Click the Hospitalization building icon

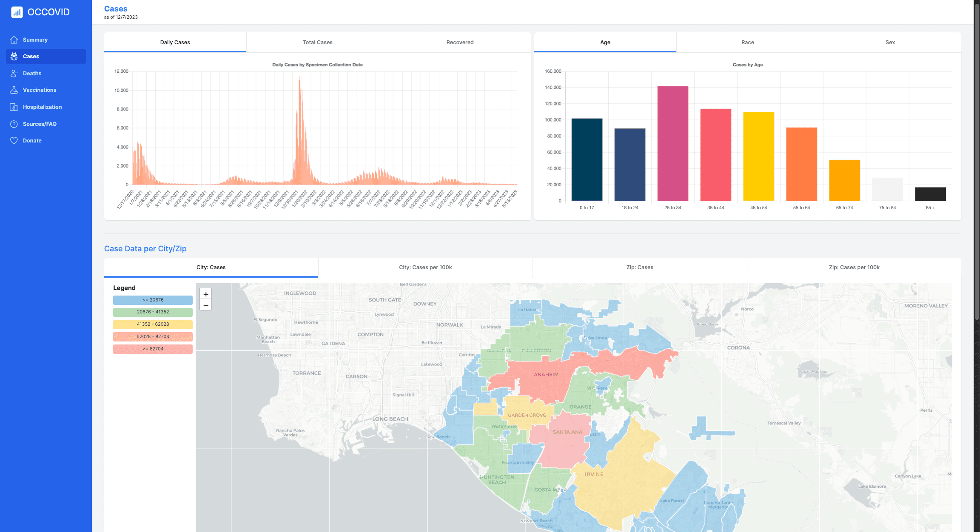coord(14,107)
